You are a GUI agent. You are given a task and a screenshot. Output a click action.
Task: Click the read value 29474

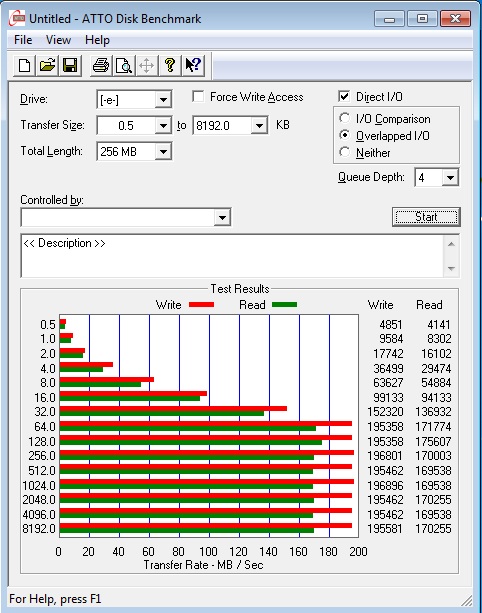(436, 369)
